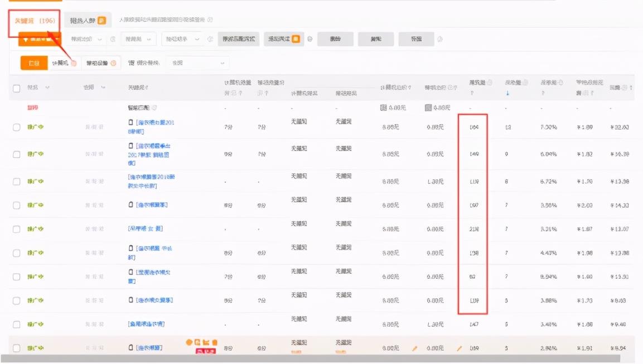Click the last grey toolbar button before the help icon
The width and height of the screenshot is (643, 364).
(416, 39)
